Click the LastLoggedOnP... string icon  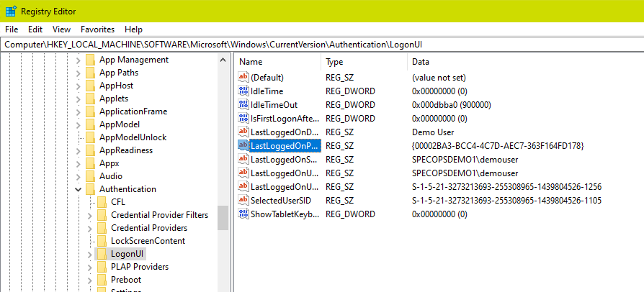point(243,145)
